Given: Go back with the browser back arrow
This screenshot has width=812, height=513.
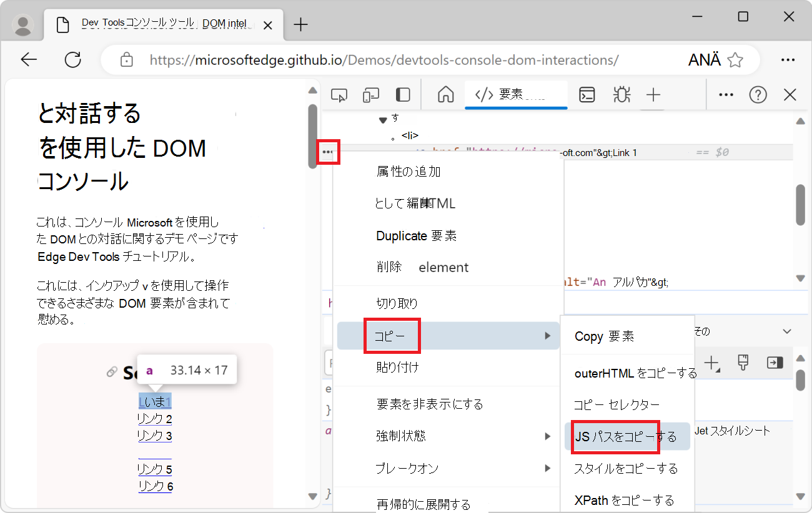Looking at the screenshot, I should (29, 59).
